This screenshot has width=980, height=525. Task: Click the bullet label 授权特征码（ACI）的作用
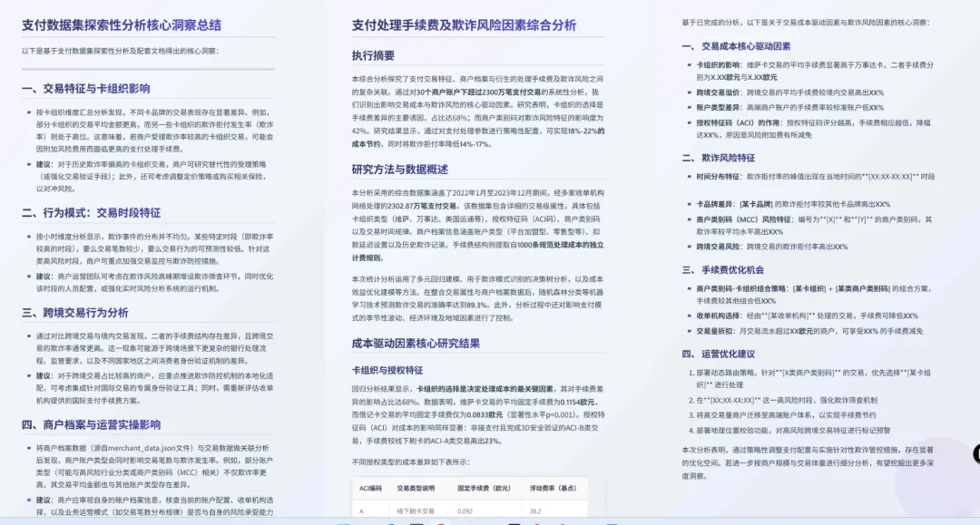pos(739,123)
